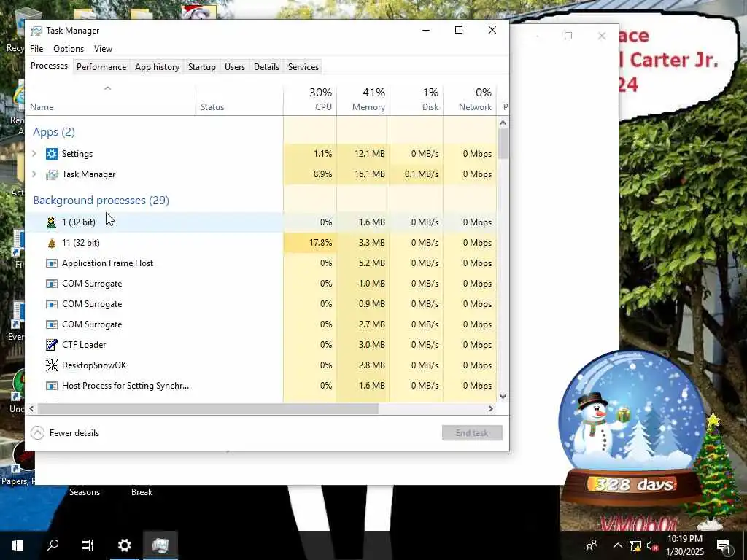Sort by the Disk column header
The height and width of the screenshot is (560, 747).
point(417,99)
